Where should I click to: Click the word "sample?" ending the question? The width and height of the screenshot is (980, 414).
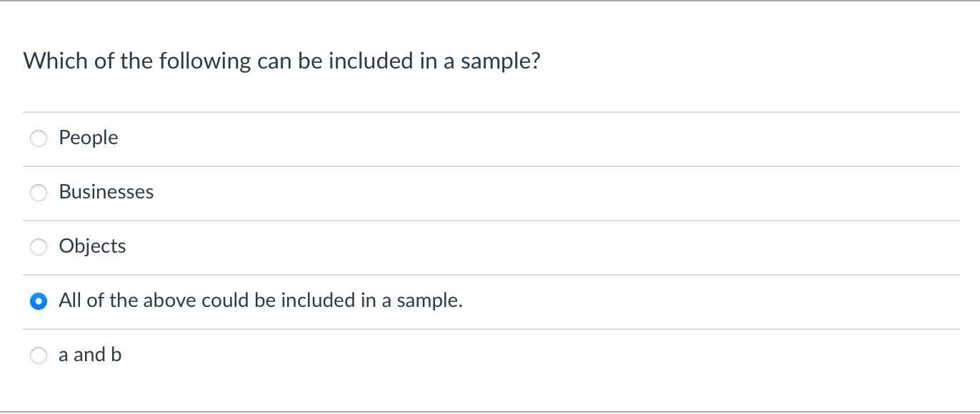[500, 61]
